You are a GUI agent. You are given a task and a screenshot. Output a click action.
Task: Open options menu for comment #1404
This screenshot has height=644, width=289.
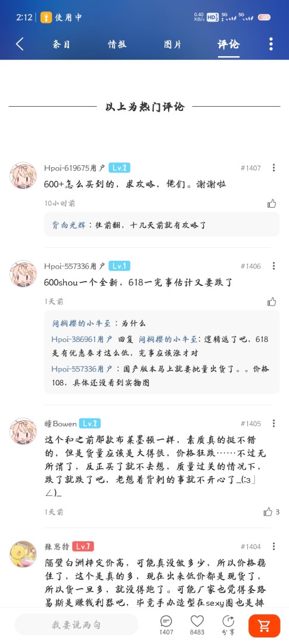click(x=274, y=547)
